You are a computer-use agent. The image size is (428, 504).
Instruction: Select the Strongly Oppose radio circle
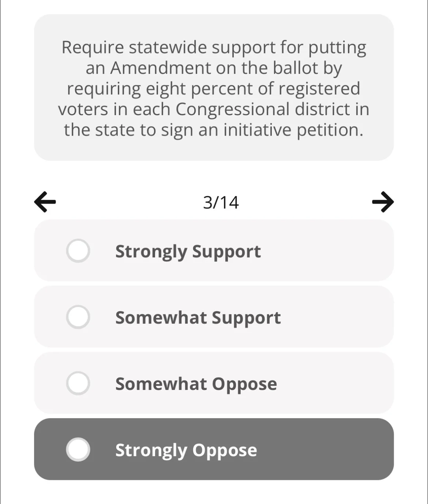(x=78, y=450)
